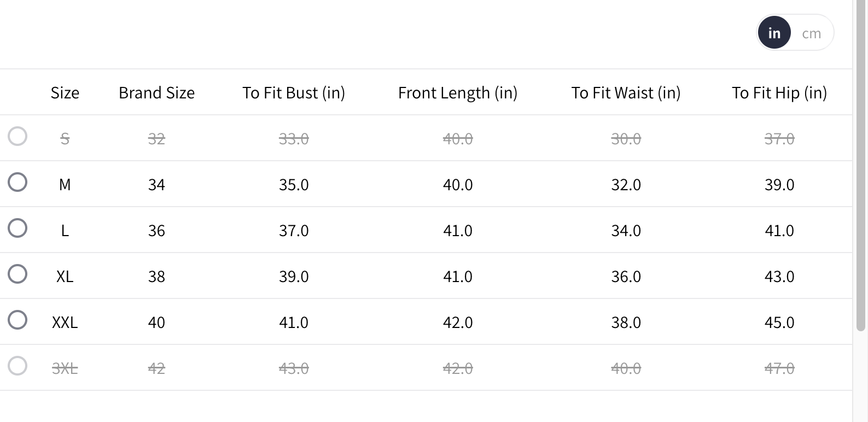Click the vertical scrollbar thumb
The image size is (868, 422).
(x=861, y=164)
